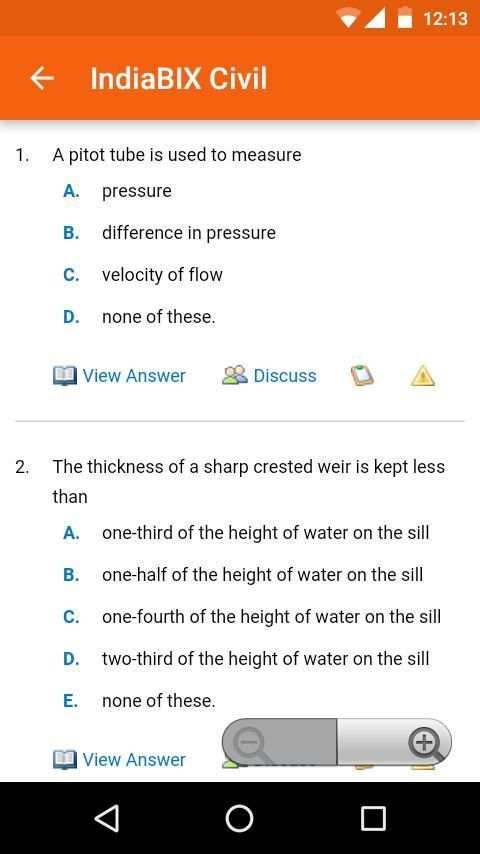480x854 pixels.
Task: Click the IndiaBIX Civil title
Action: pos(179,79)
